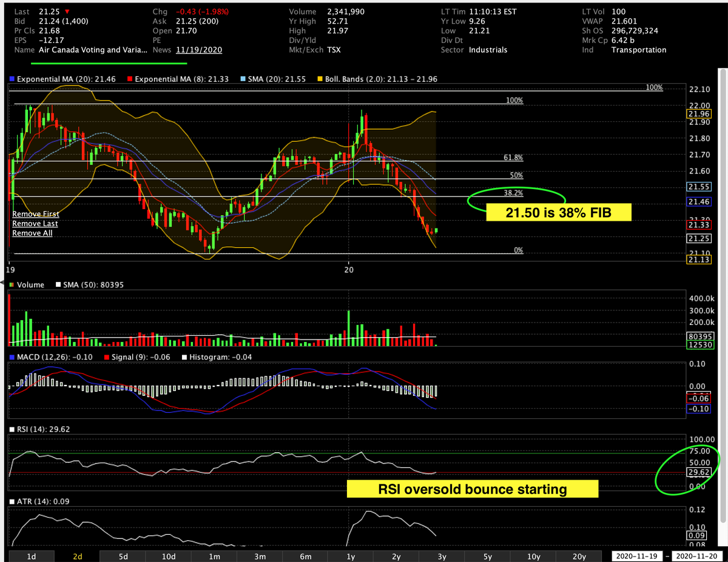Click the blue Exponential MA (20) swatch
This screenshot has width=728, height=562.
[12, 79]
